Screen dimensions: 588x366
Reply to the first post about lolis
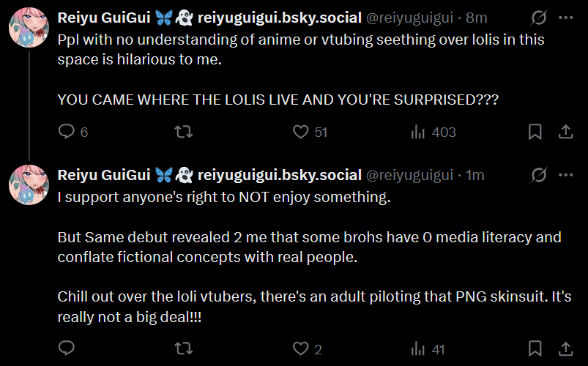point(67,132)
